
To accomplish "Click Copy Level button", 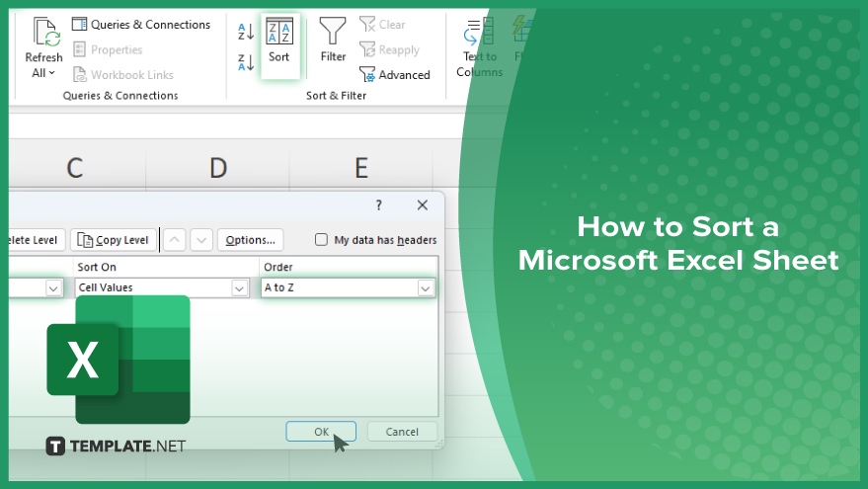I will (114, 240).
